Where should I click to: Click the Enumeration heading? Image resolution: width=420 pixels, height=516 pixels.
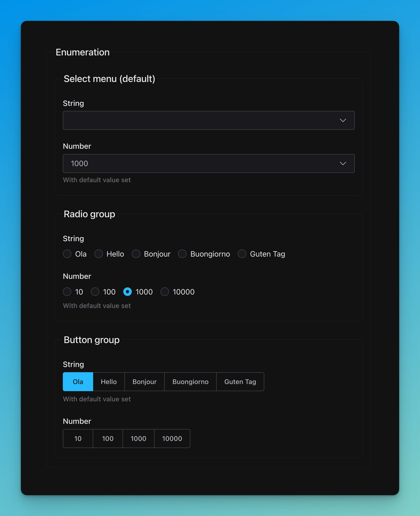coord(82,52)
